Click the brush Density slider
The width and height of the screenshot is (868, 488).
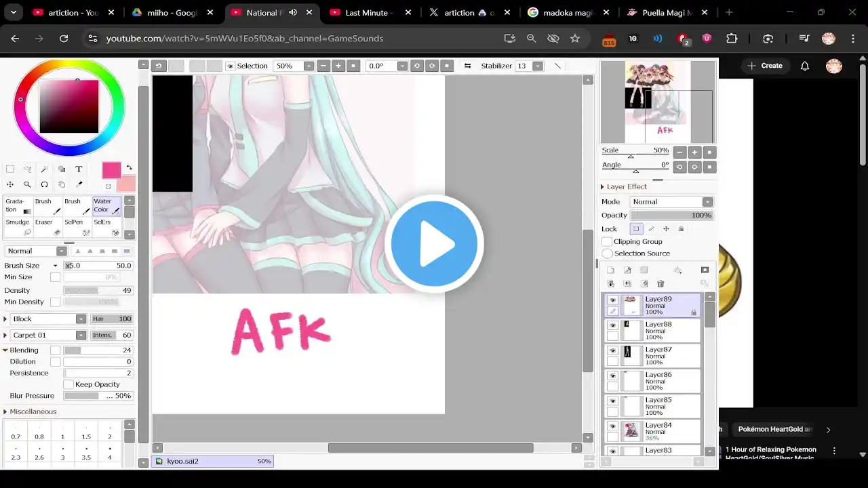click(98, 290)
